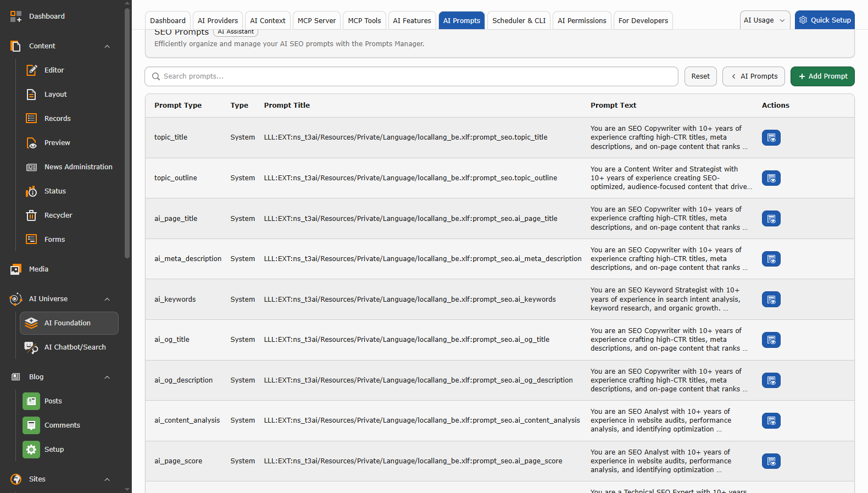Click action icon for ai_page_title prompt
This screenshot has height=493, width=868.
pos(771,219)
